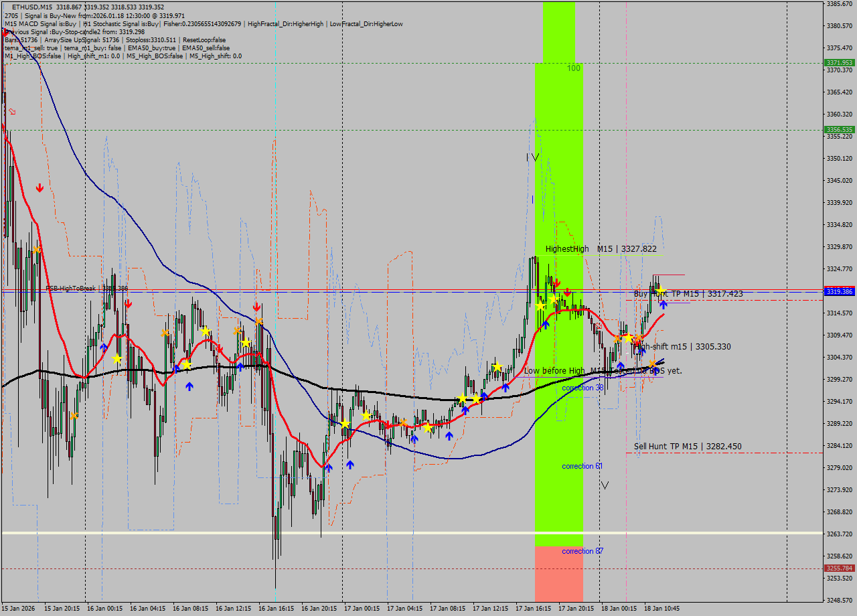Click the ETHUSD,M15 chart title text
Viewport: 857px width, 616px height.
[x=32, y=7]
